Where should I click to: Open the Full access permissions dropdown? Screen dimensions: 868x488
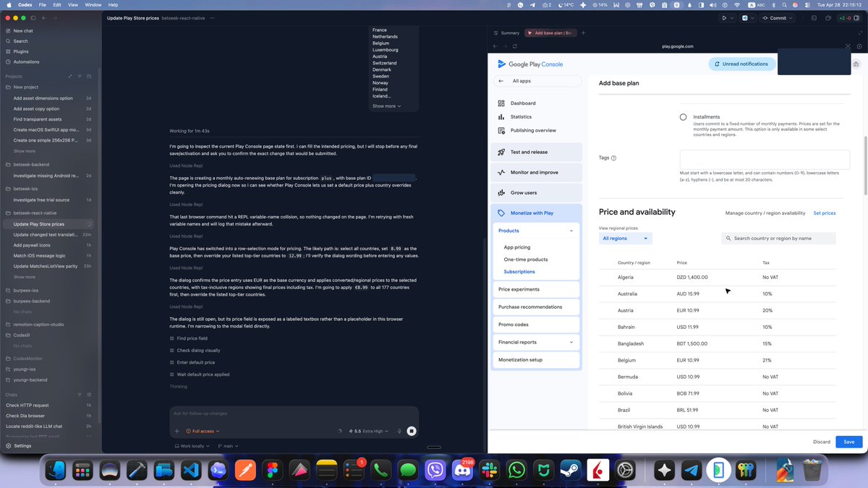point(203,431)
